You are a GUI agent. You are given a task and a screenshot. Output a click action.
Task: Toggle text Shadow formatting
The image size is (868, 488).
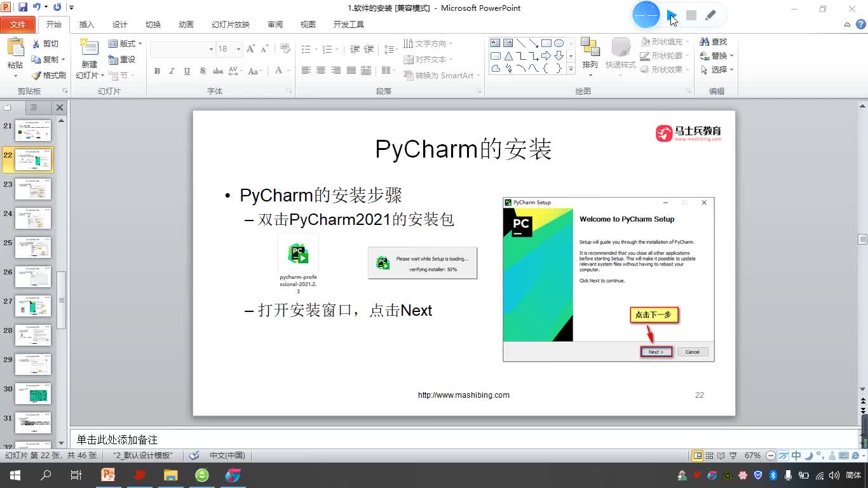tap(203, 71)
